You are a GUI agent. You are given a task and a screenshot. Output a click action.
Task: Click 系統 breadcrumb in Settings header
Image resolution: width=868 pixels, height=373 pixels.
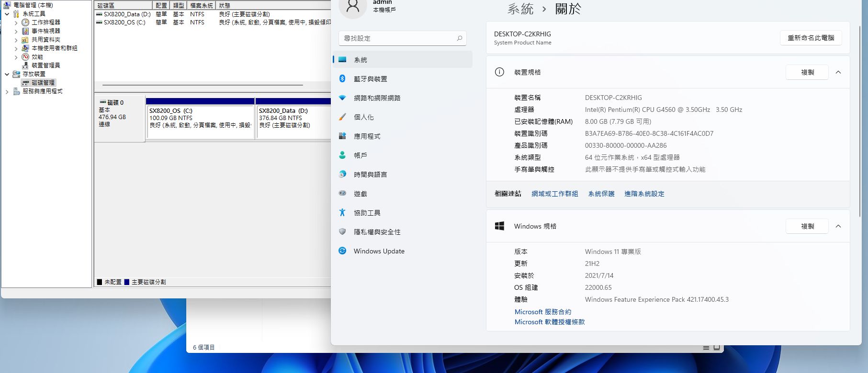[520, 9]
